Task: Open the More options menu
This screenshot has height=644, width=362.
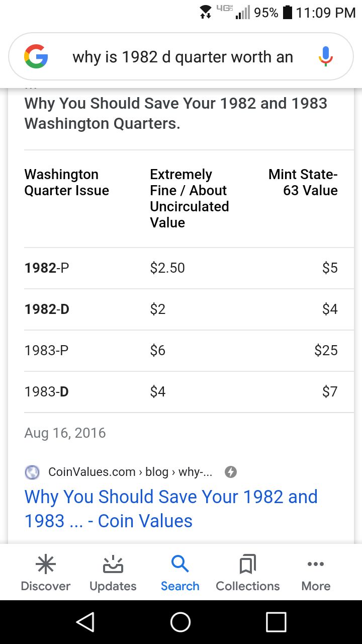Action: (316, 574)
